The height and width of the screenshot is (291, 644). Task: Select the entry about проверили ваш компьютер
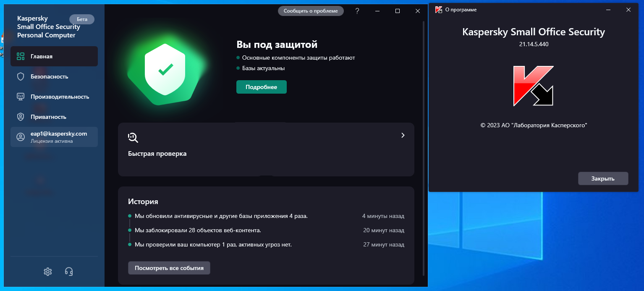coord(213,244)
